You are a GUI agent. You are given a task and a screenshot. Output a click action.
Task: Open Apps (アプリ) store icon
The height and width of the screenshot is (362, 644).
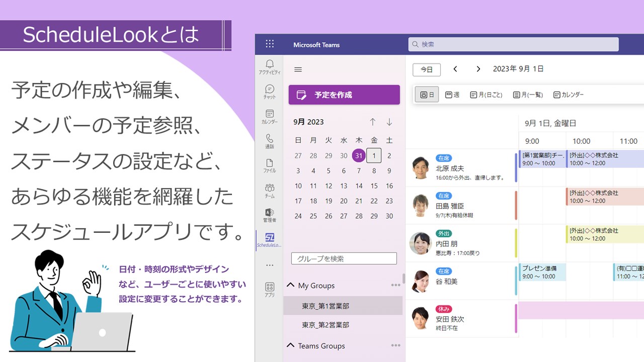(270, 290)
